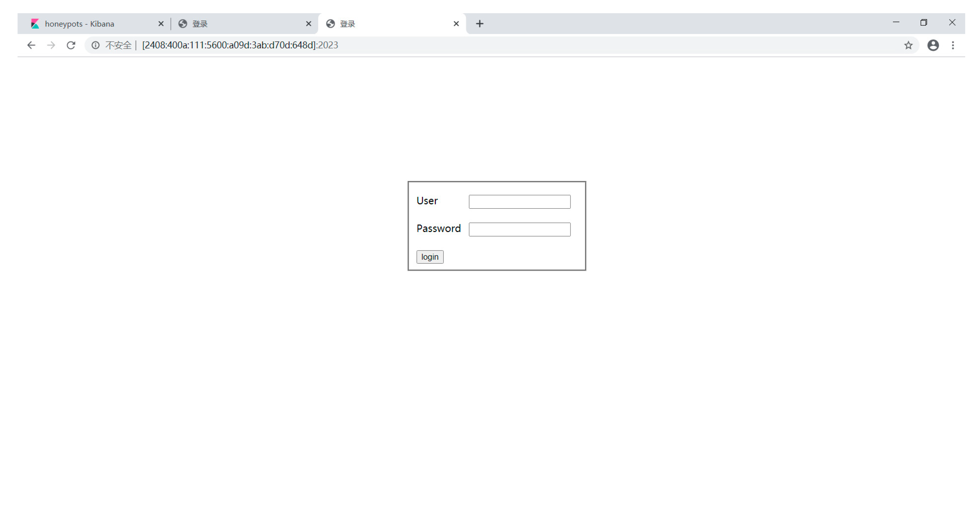Close the honeypots - Kibana tab
The height and width of the screenshot is (520, 980).
pos(161,24)
